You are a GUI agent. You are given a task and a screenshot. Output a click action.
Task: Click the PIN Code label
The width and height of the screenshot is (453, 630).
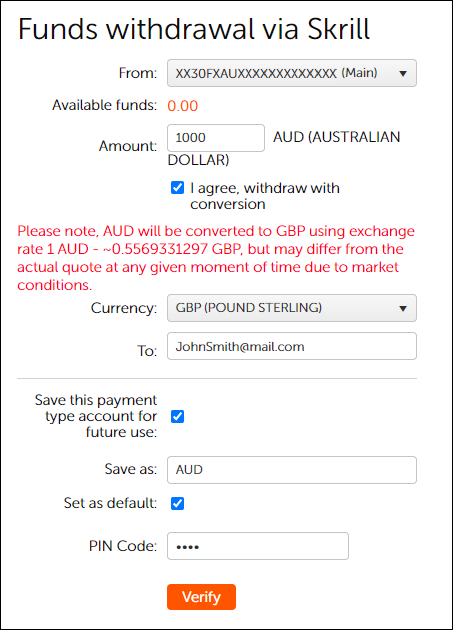point(123,546)
